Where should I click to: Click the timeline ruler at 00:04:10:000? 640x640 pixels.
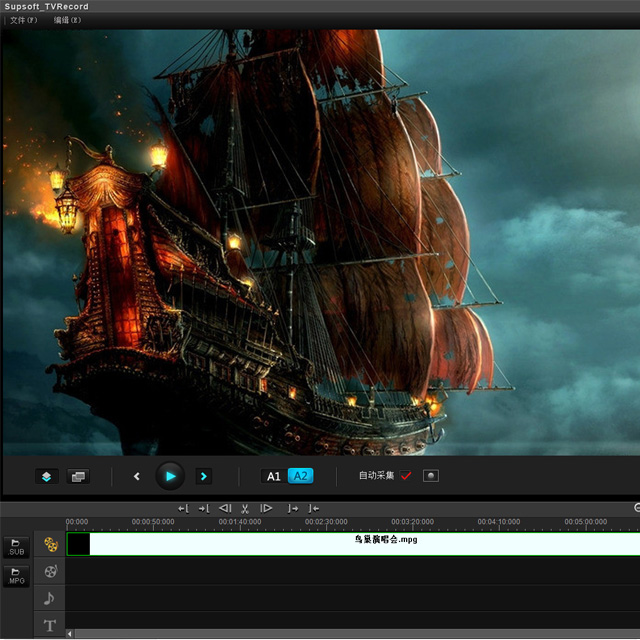tap(498, 522)
